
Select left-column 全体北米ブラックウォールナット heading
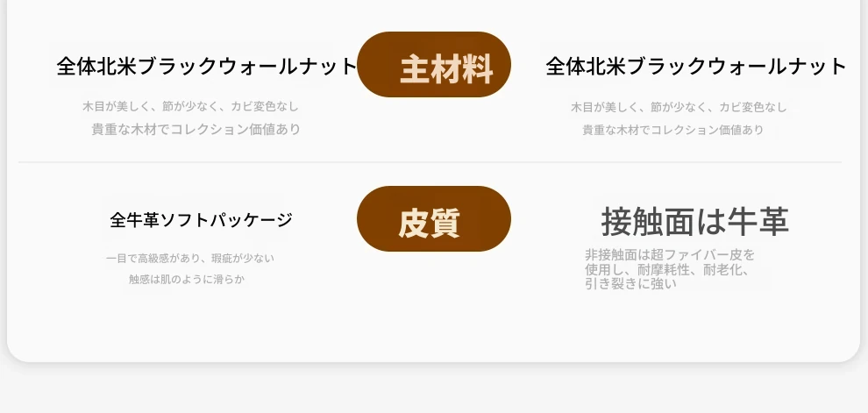pos(207,66)
